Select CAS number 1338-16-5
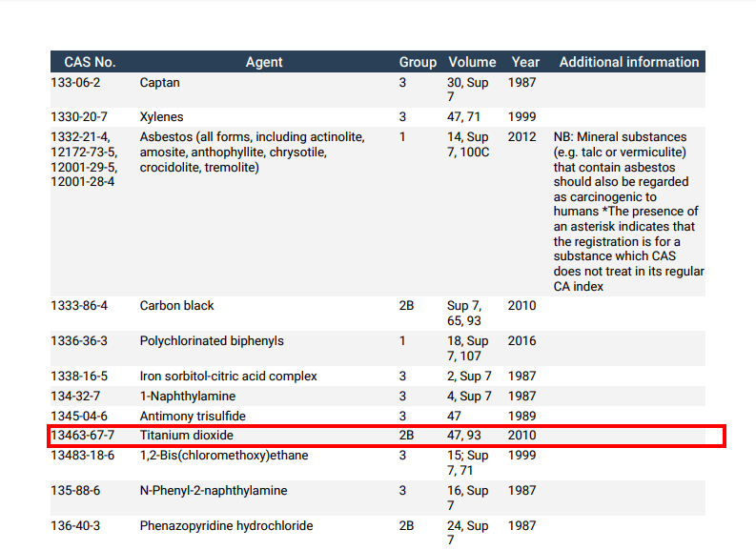Screen dimensions: 756x550 (x=79, y=376)
